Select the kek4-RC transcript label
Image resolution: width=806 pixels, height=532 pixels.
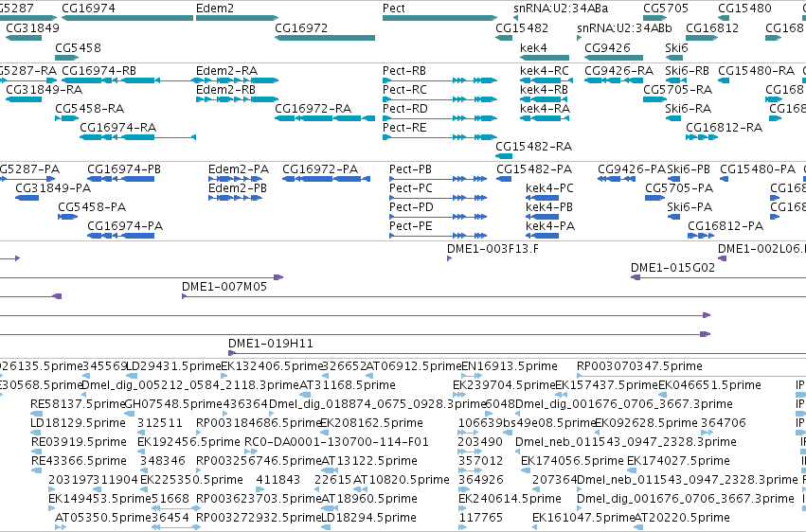point(545,70)
